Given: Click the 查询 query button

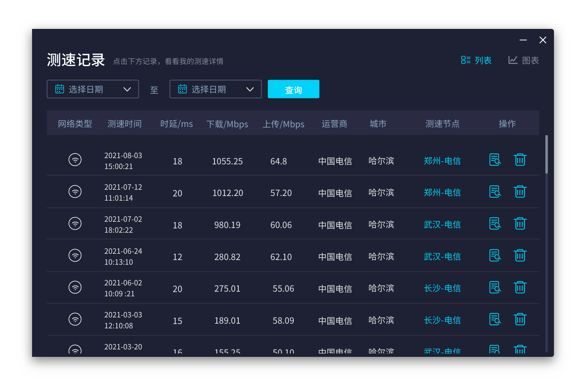Looking at the screenshot, I should 293,89.
